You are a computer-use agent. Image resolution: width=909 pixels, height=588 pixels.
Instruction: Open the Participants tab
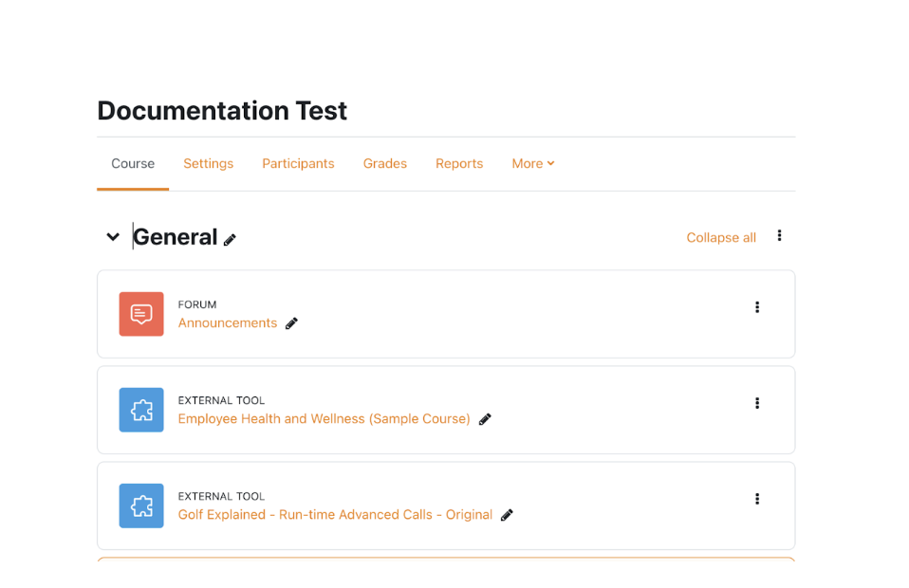click(298, 163)
